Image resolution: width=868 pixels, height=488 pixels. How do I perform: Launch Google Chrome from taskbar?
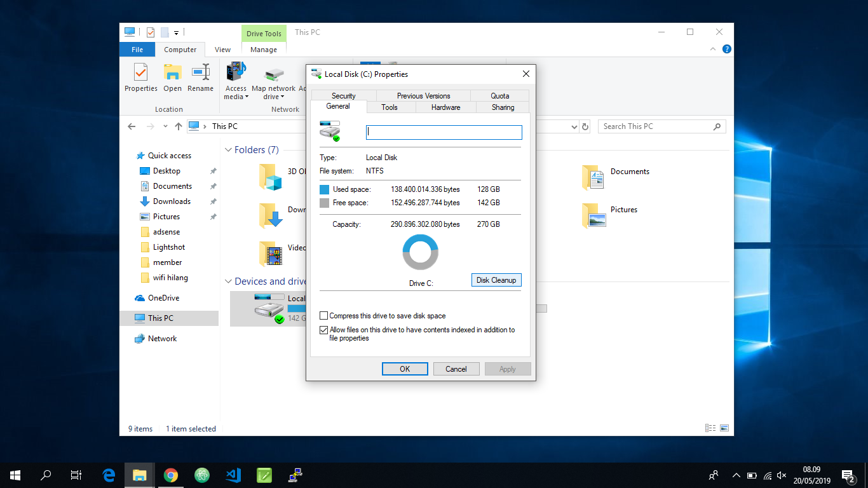(170, 475)
